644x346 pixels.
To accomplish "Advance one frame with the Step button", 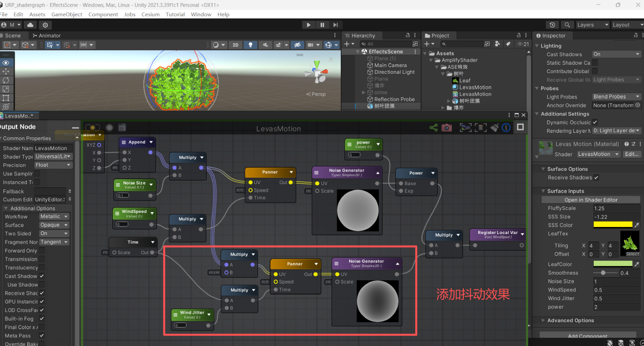I will coord(335,25).
